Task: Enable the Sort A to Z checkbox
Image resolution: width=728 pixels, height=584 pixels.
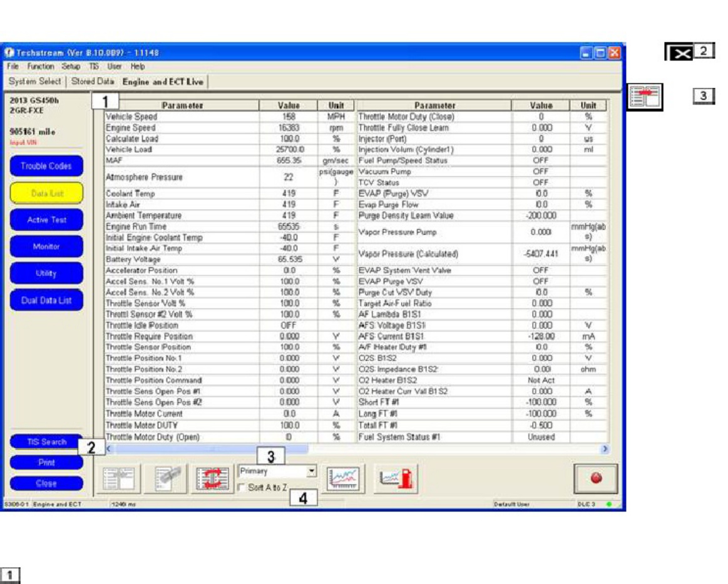Action: point(242,487)
